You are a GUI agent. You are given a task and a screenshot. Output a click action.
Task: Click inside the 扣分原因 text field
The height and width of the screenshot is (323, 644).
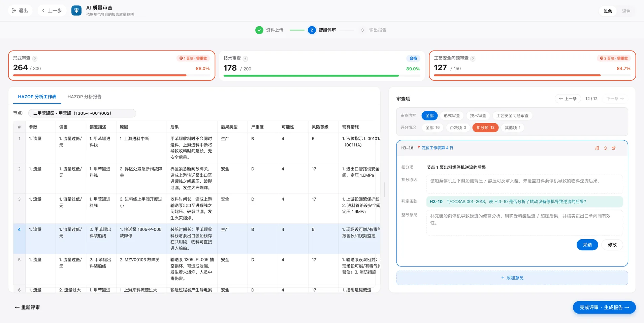click(x=525, y=184)
